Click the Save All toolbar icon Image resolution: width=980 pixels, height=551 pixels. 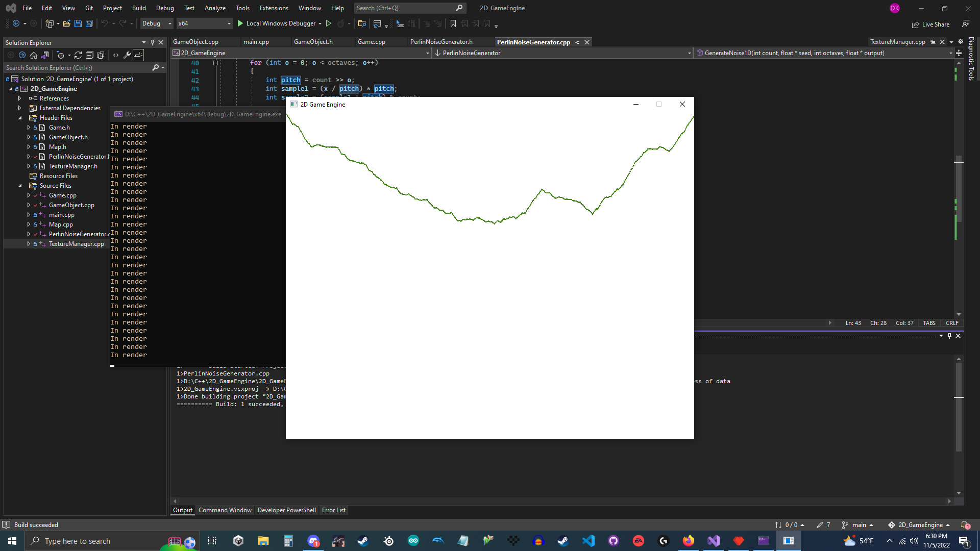(89, 23)
